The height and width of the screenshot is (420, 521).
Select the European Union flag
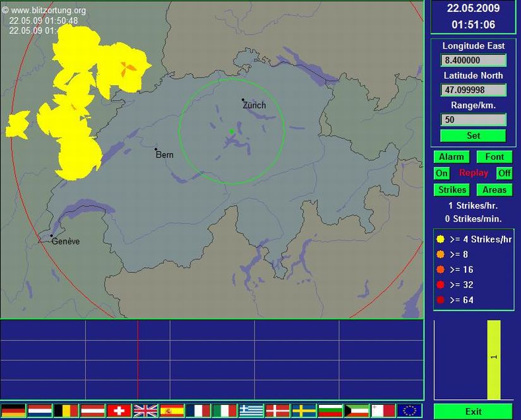point(409,411)
